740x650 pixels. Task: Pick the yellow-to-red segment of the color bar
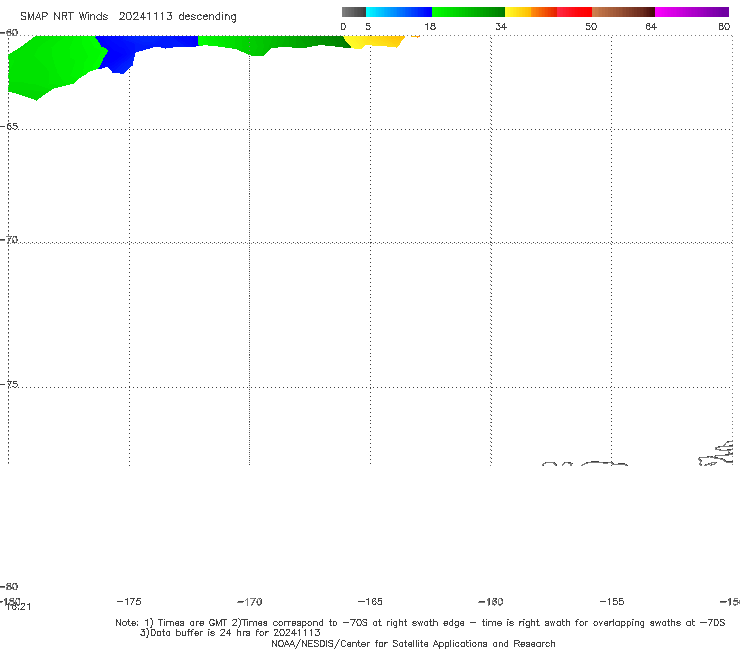(x=548, y=12)
